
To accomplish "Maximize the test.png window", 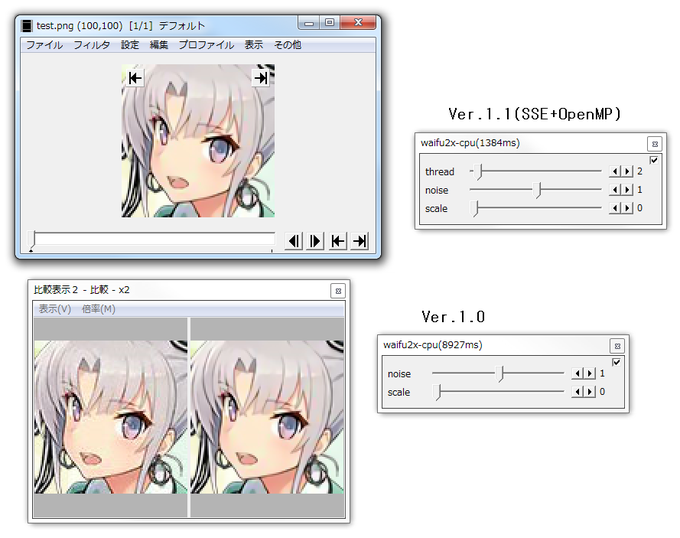I will tap(330, 23).
